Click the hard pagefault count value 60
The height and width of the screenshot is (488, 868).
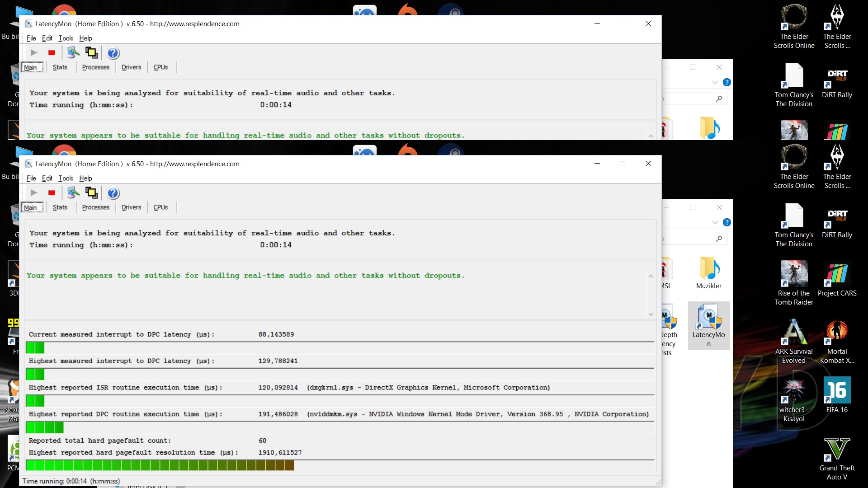tap(262, 441)
